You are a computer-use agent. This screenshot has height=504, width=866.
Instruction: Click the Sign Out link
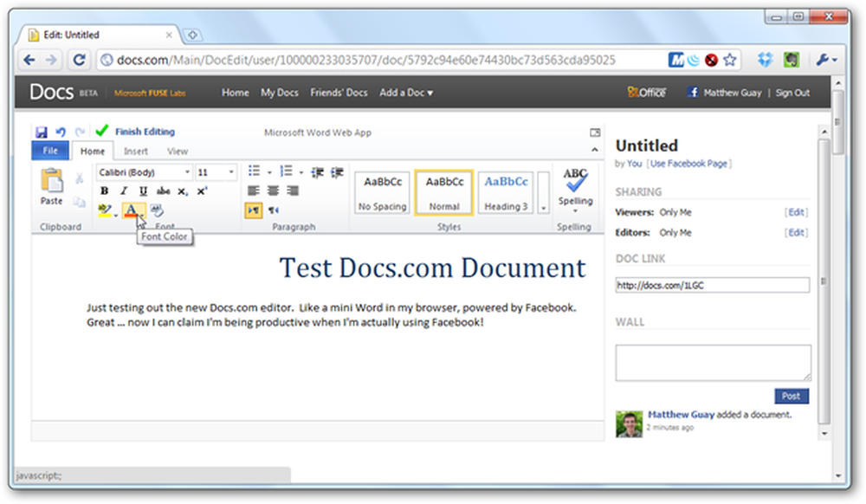point(792,93)
